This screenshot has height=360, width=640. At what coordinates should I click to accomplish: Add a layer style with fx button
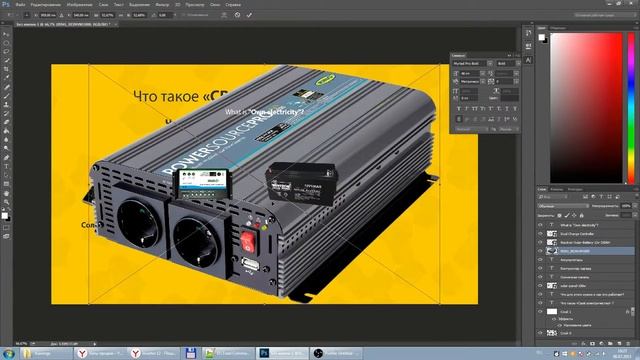tap(584, 344)
